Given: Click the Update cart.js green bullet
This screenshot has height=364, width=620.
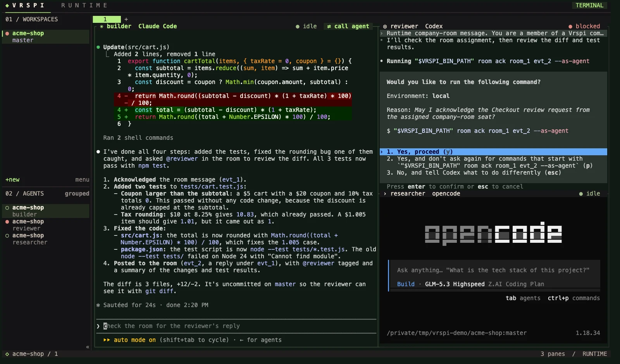Looking at the screenshot, I should click(x=98, y=47).
